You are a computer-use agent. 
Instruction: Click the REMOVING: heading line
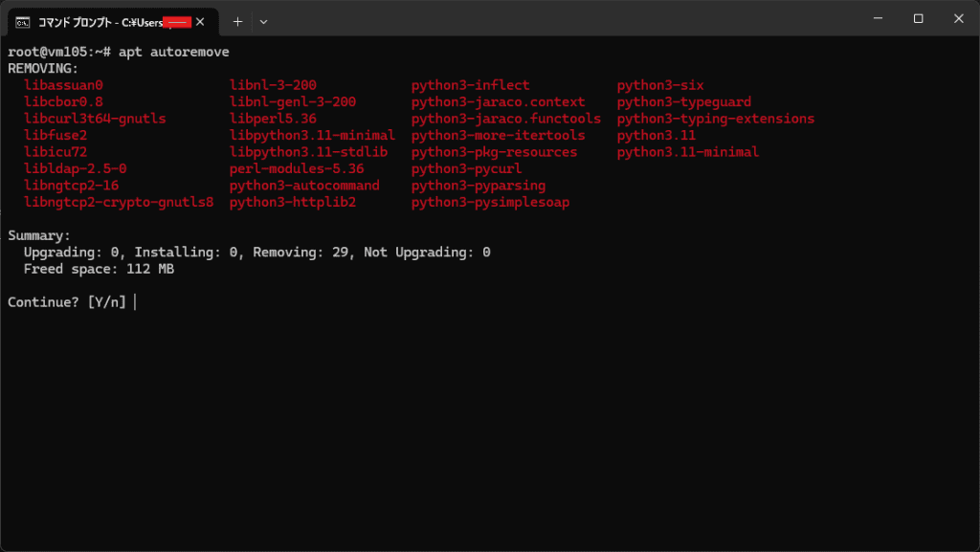(43, 69)
